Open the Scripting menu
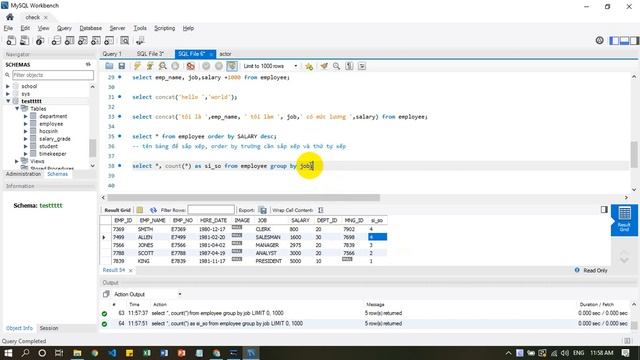Screen dimensions: 640x360 (x=164, y=28)
